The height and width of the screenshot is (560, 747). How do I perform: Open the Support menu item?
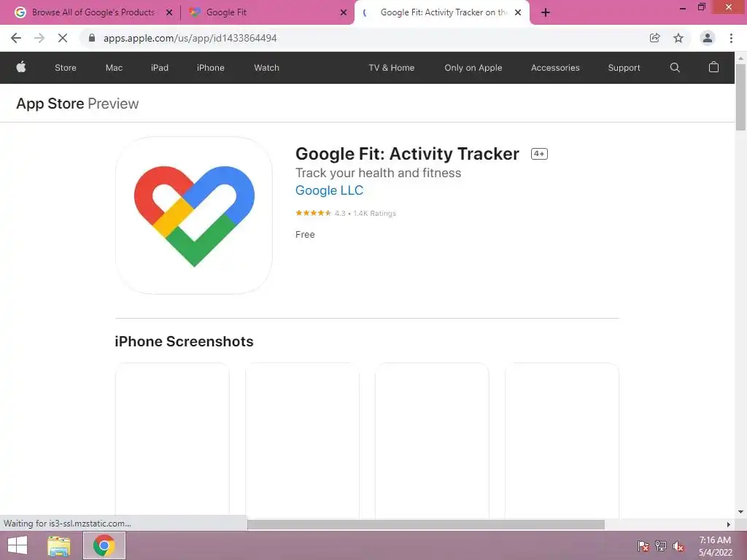[624, 68]
